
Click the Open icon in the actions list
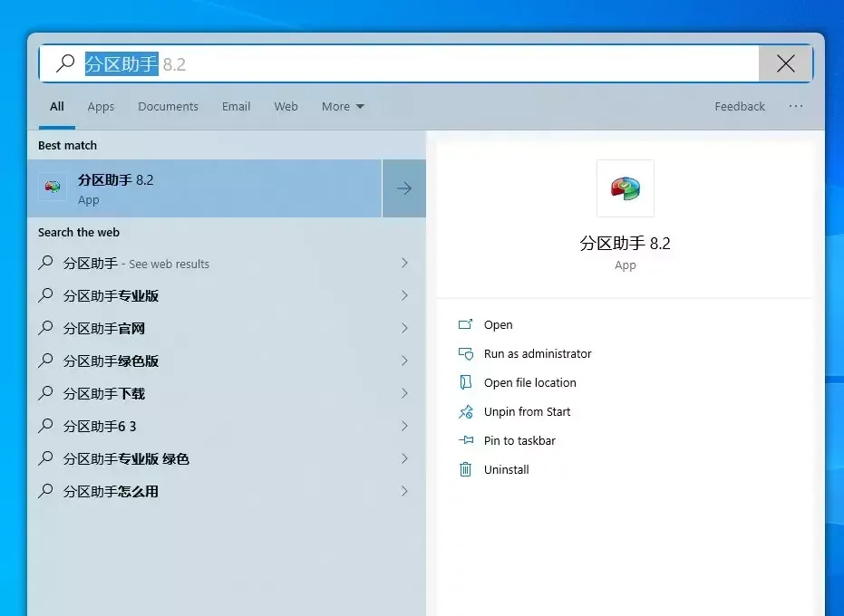pos(466,324)
